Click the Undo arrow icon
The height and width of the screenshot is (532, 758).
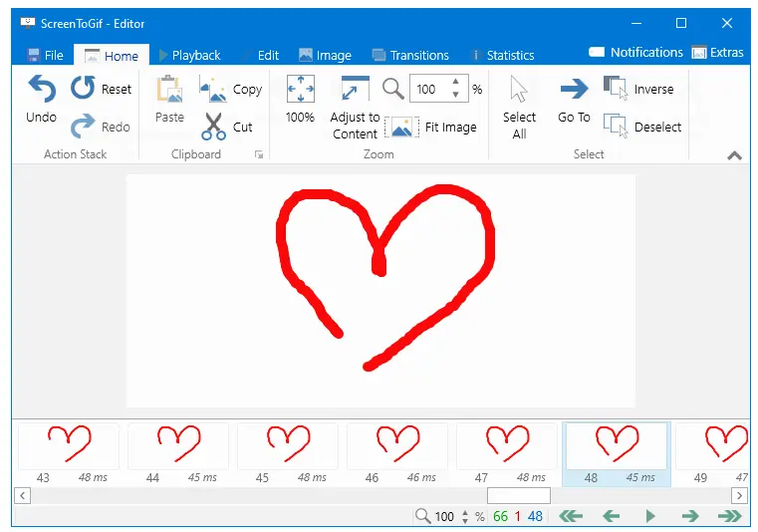[x=42, y=89]
